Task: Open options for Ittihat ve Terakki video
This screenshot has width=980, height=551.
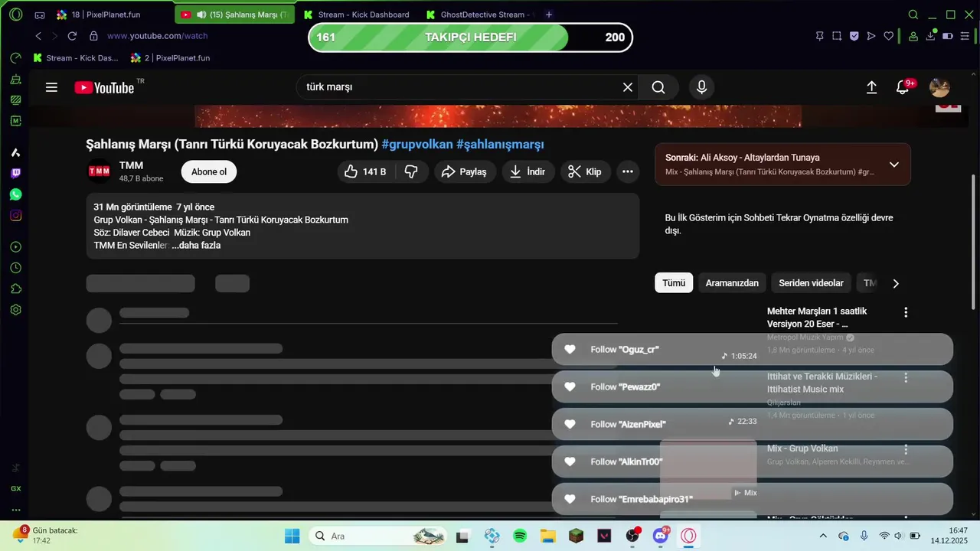Action: [x=906, y=377]
